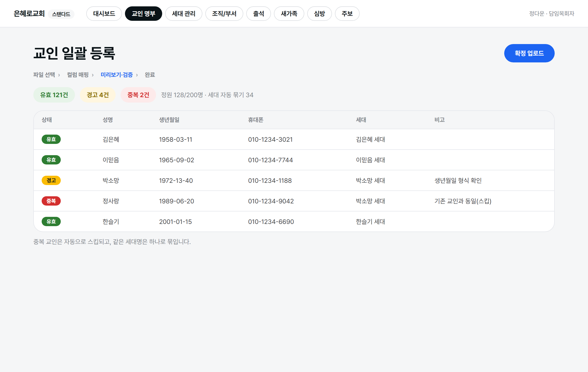Click the 생년월일 형식 확인 note
The width and height of the screenshot is (588, 372).
(x=458, y=181)
